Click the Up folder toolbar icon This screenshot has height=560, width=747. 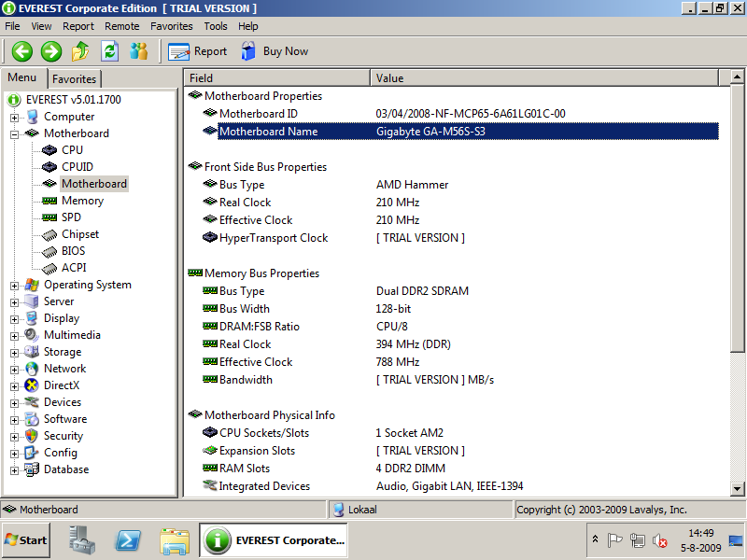[80, 51]
